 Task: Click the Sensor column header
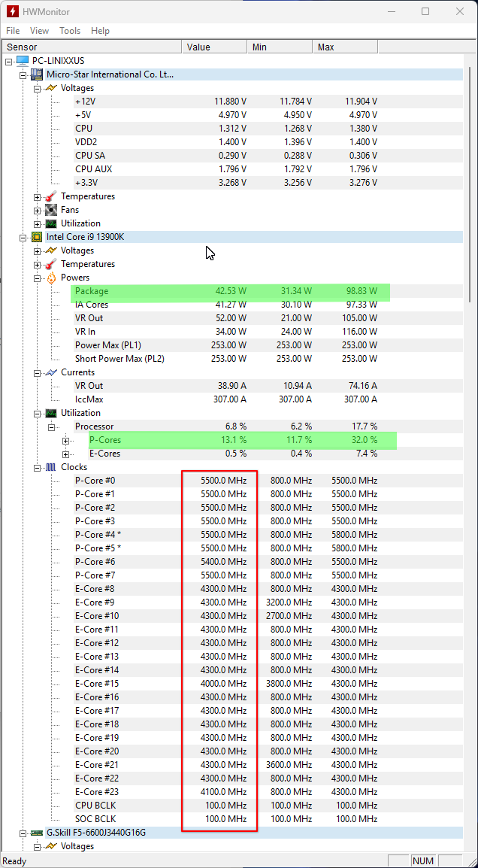pos(92,47)
